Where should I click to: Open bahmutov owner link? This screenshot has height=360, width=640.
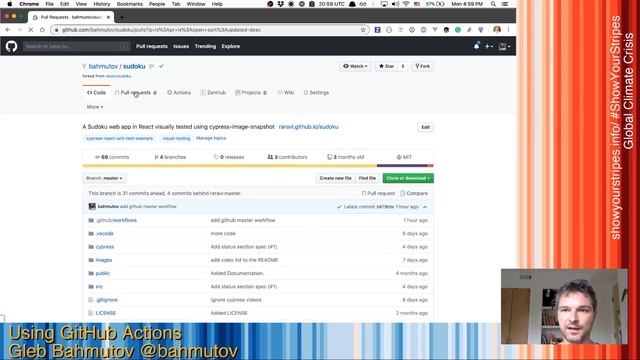[x=103, y=66]
